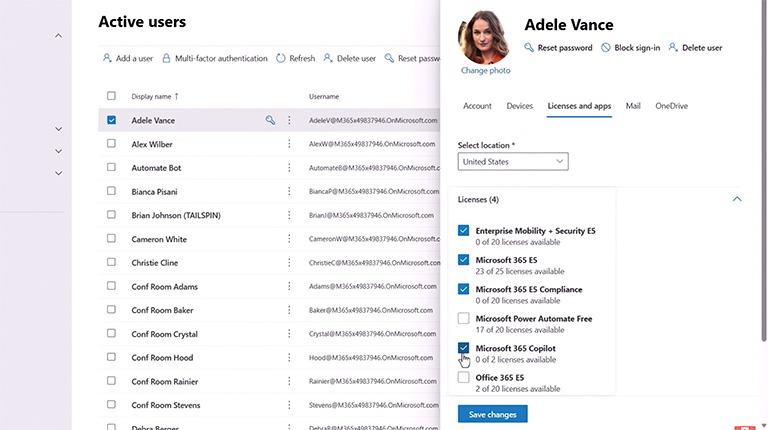The width and height of the screenshot is (768, 430).
Task: Click Adele Vance profile photo
Action: pos(484,37)
